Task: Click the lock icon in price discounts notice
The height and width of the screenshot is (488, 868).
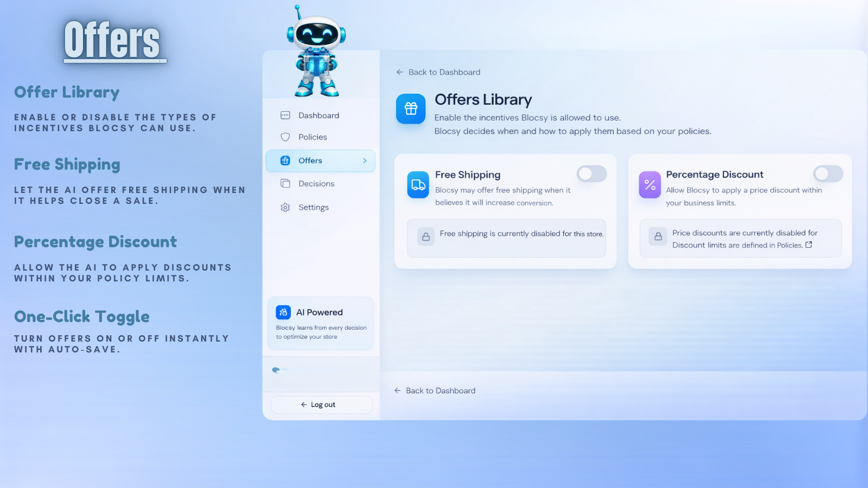Action: click(x=658, y=236)
